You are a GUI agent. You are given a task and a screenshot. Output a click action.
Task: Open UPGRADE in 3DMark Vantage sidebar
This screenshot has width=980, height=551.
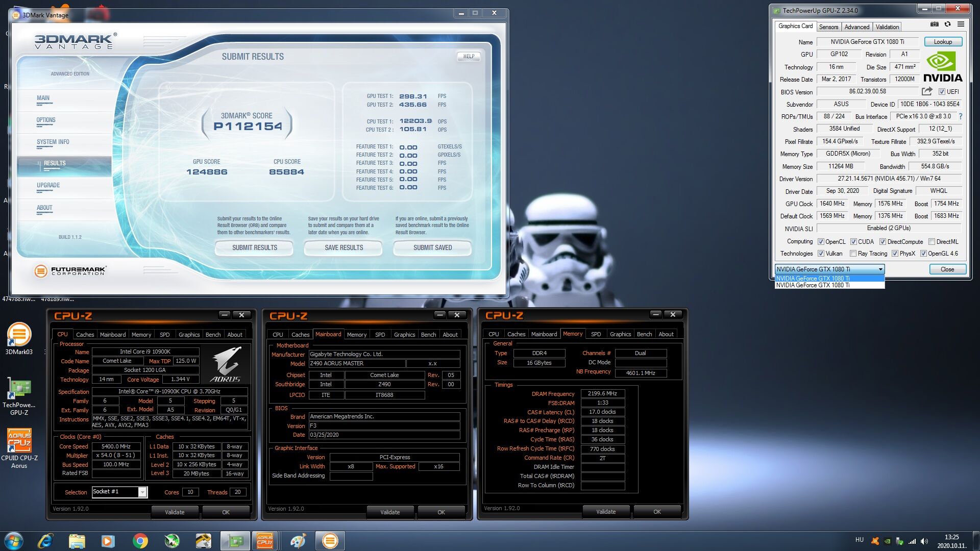(x=48, y=186)
